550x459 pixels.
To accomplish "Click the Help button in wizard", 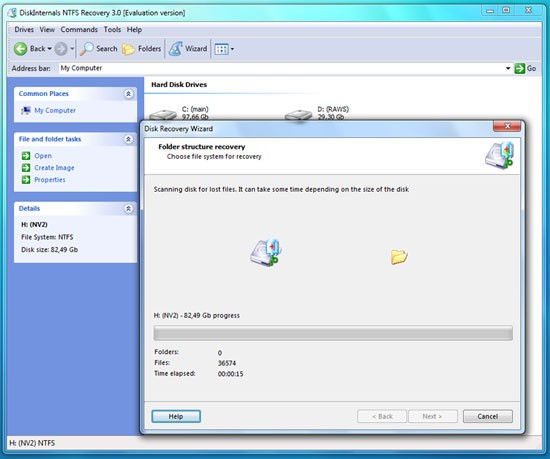I will pos(176,416).
